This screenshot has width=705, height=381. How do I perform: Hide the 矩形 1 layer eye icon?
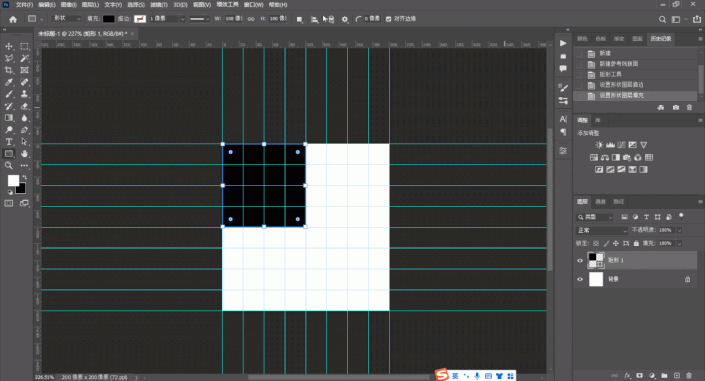(x=580, y=260)
